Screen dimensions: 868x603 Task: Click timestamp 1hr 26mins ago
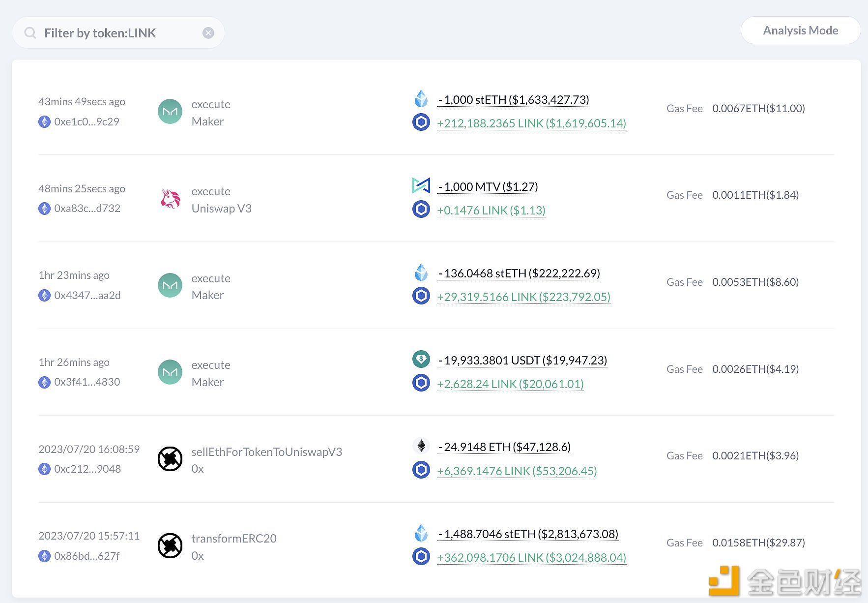pyautogui.click(x=74, y=362)
